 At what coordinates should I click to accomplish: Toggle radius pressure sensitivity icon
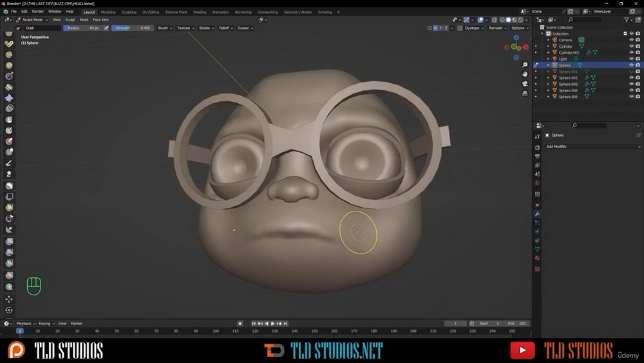(106, 28)
